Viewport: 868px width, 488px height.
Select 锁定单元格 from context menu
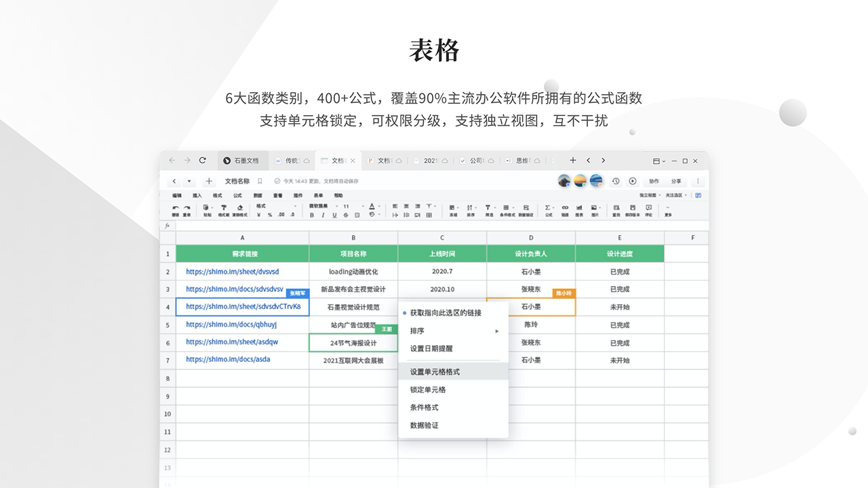(428, 390)
